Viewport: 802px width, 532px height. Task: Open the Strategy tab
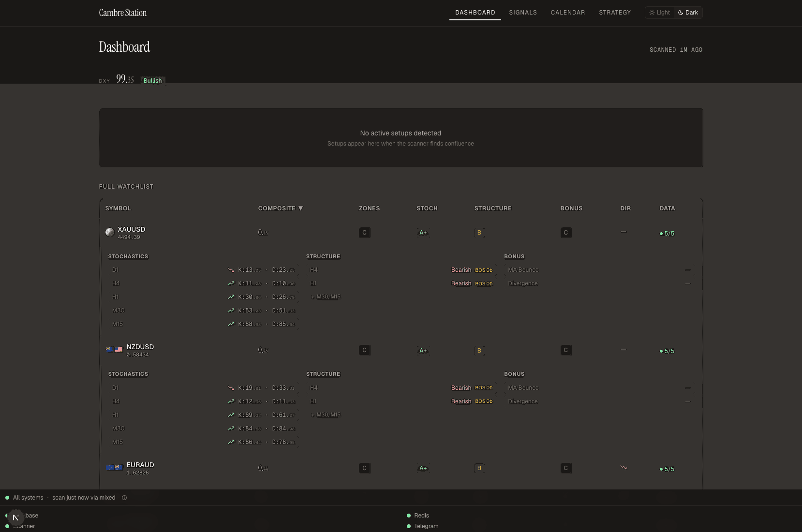pos(615,13)
